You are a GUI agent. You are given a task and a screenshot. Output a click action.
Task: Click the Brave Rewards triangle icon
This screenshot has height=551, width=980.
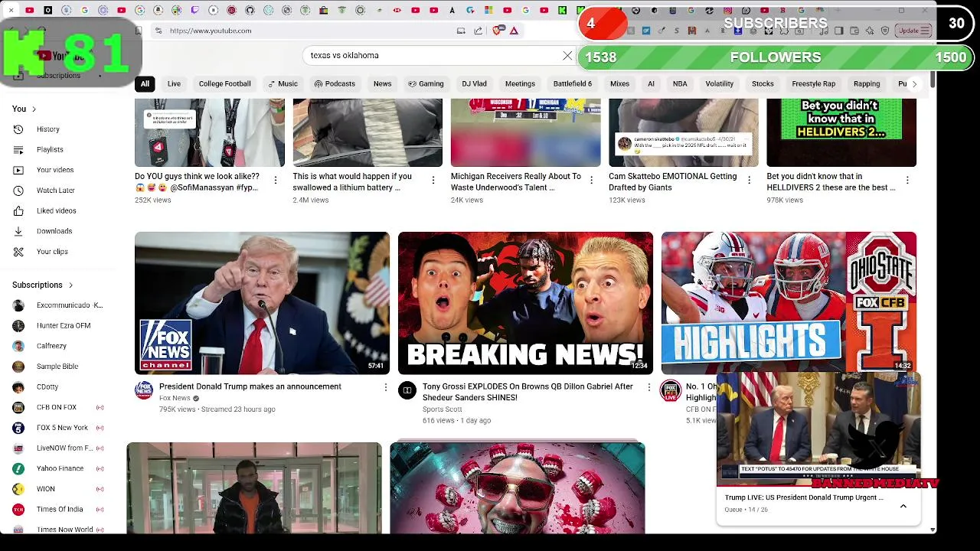514,31
